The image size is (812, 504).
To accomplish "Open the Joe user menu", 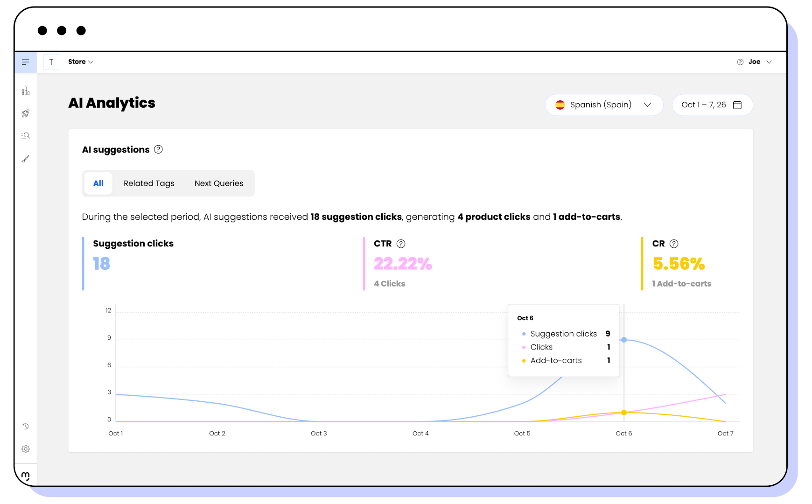I will pos(760,62).
